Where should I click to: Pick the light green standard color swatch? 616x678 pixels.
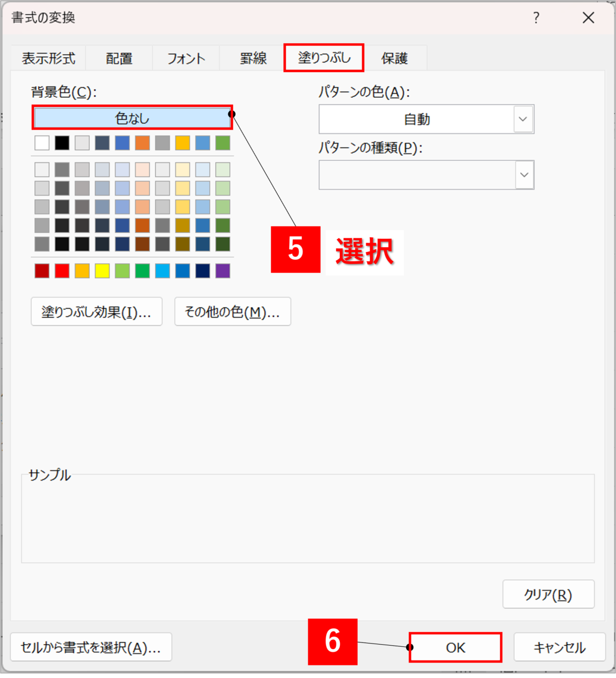pyautogui.click(x=123, y=271)
